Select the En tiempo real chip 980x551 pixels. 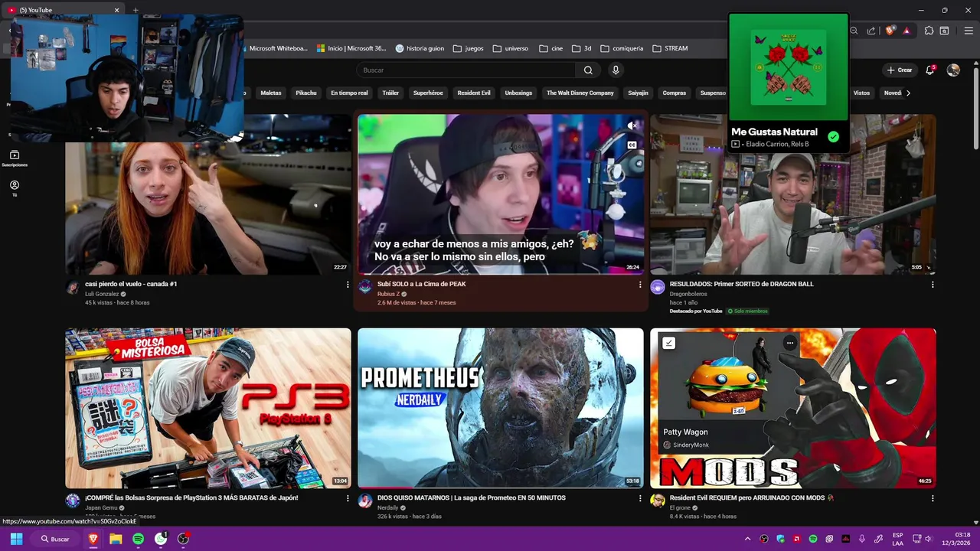click(349, 93)
